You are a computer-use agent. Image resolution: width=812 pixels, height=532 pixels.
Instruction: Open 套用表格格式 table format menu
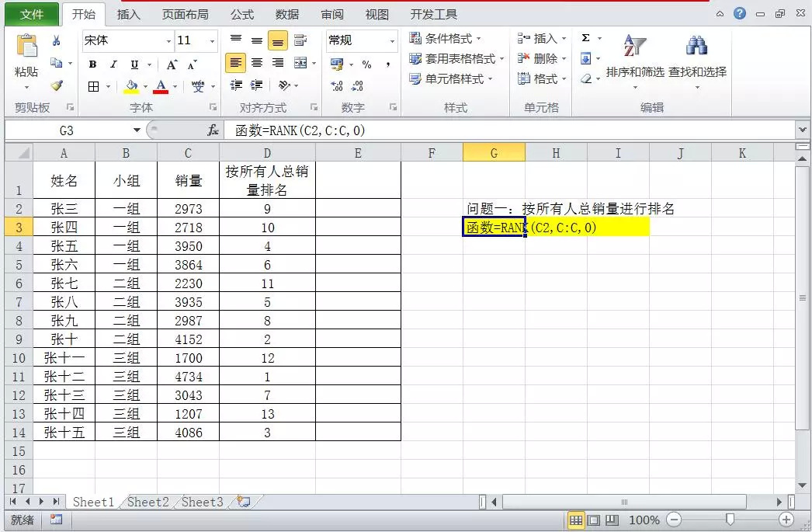point(456,58)
